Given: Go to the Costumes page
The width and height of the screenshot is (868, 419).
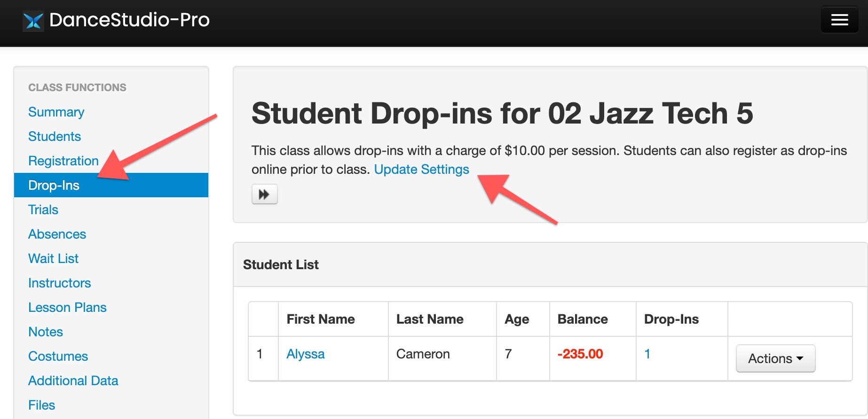Looking at the screenshot, I should tap(58, 356).
